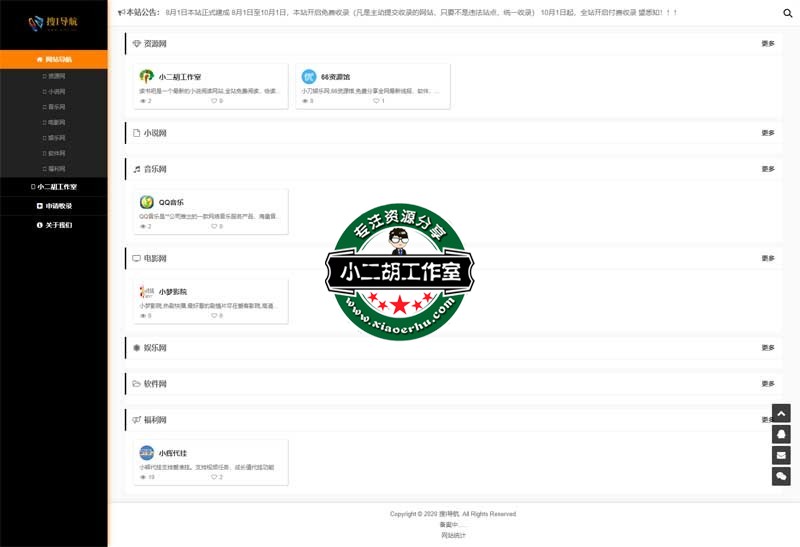Go to 小说网 in the sidebar submenu
The image size is (800, 547).
pos(55,91)
